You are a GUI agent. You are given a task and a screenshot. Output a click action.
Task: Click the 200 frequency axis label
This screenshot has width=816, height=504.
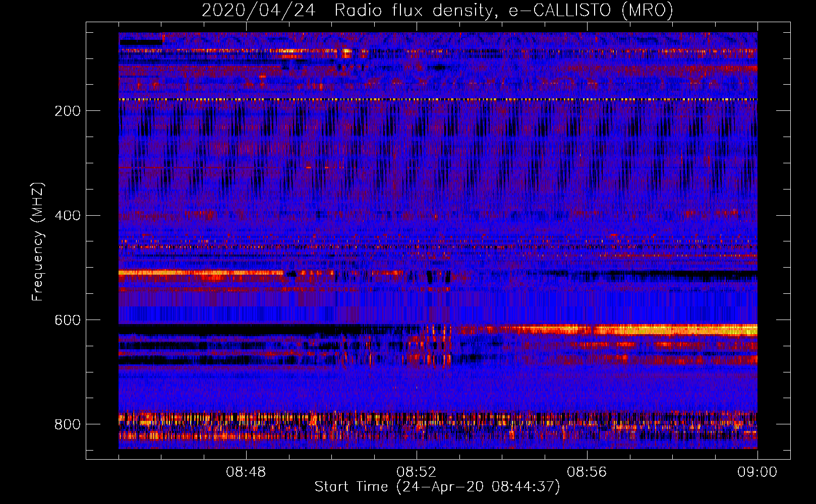[x=68, y=111]
